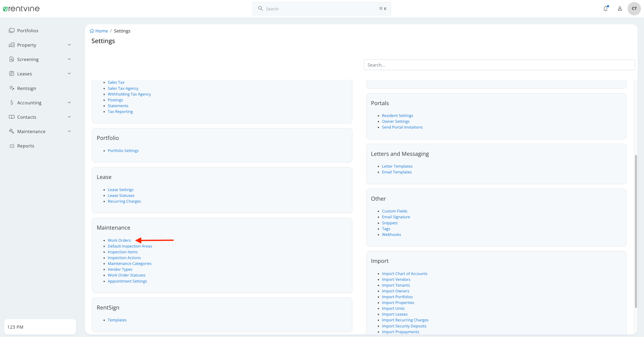Select Reports in the sidebar
This screenshot has width=644, height=337.
(26, 146)
